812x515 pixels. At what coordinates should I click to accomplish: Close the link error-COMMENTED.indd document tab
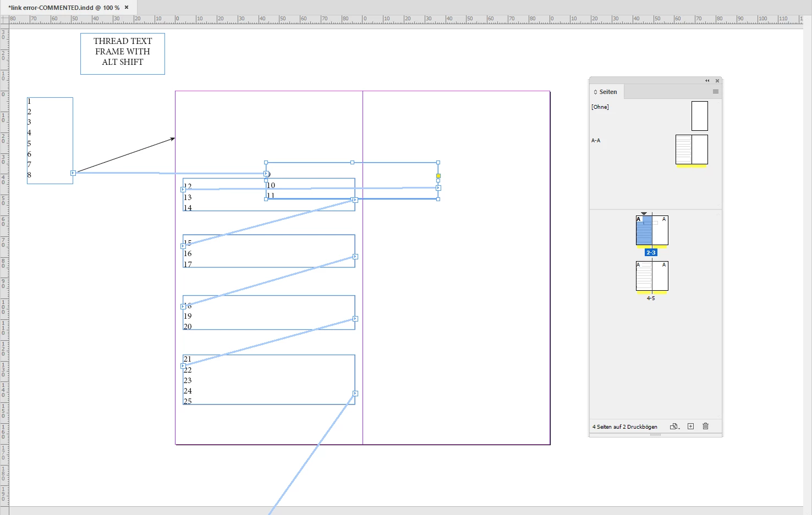pyautogui.click(x=127, y=7)
